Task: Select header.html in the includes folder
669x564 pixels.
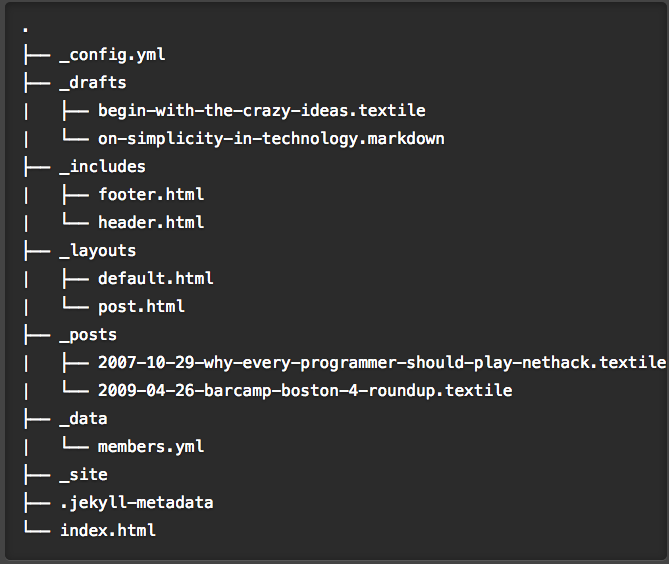Action: point(151,223)
